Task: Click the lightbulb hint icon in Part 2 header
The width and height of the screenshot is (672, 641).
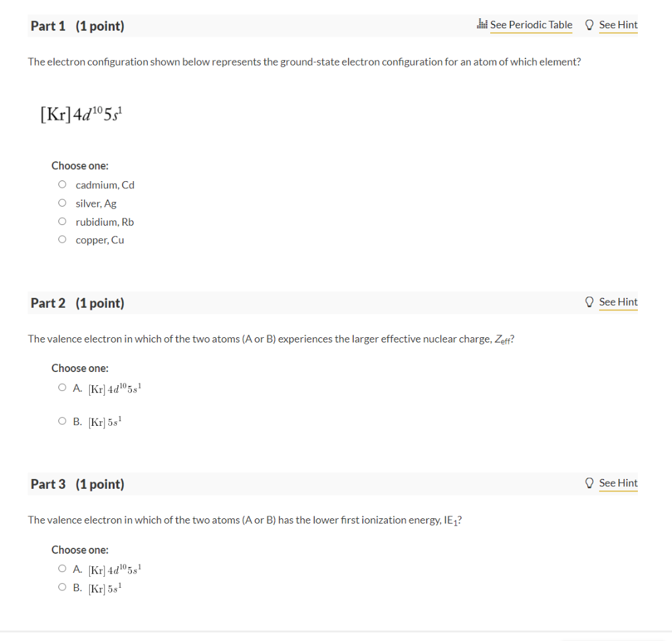Action: [x=589, y=301]
